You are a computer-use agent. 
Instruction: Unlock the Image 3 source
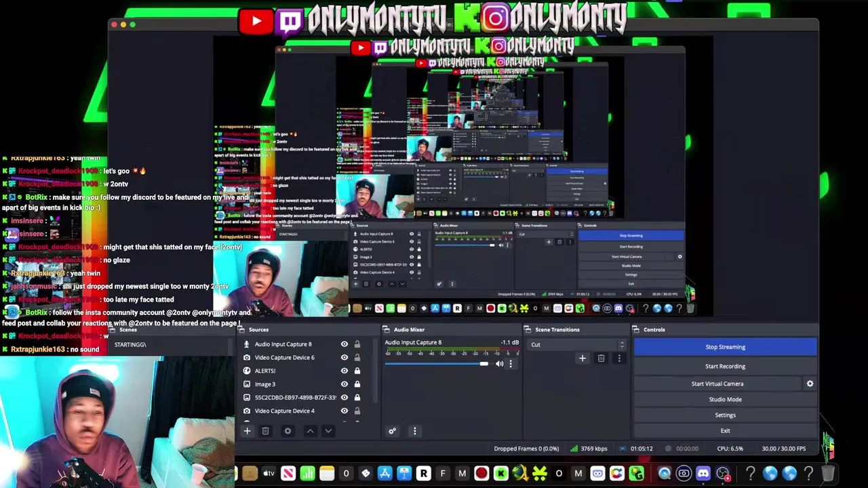coord(357,384)
